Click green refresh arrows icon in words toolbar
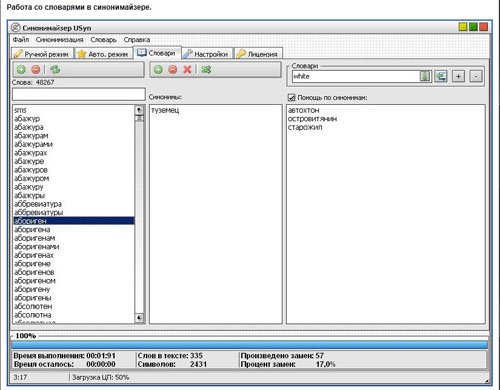 (x=55, y=69)
